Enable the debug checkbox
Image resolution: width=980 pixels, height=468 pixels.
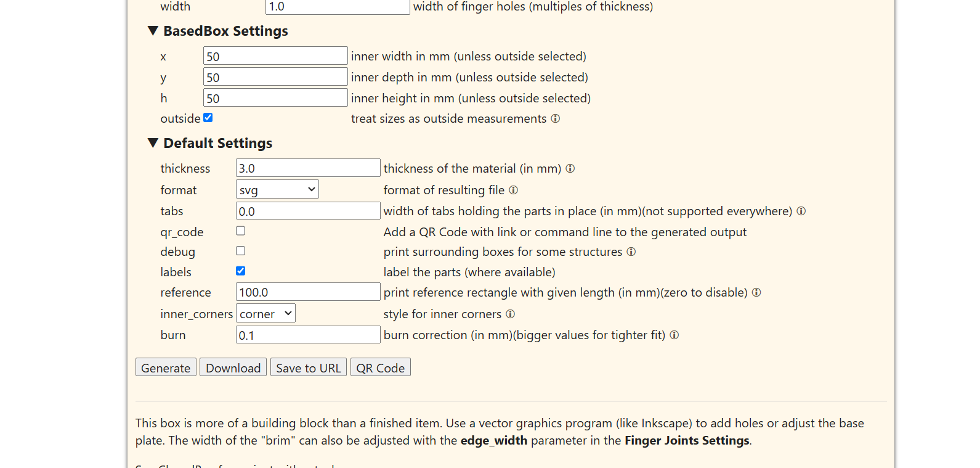(240, 251)
